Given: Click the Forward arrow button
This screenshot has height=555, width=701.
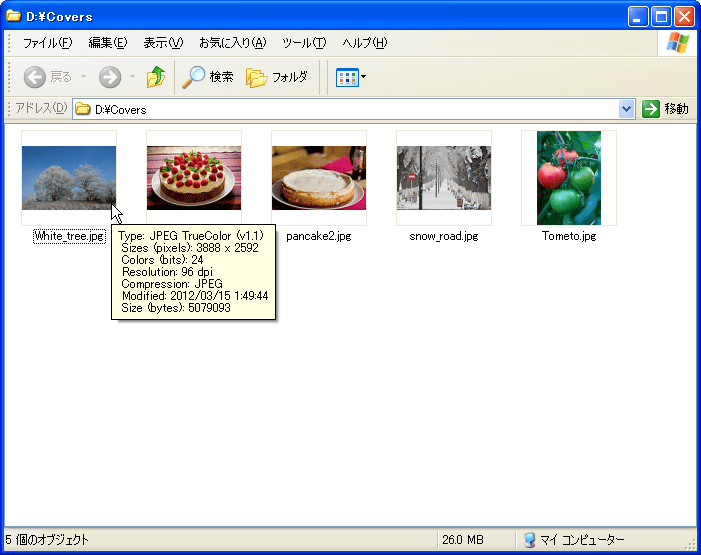Looking at the screenshot, I should coord(110,77).
